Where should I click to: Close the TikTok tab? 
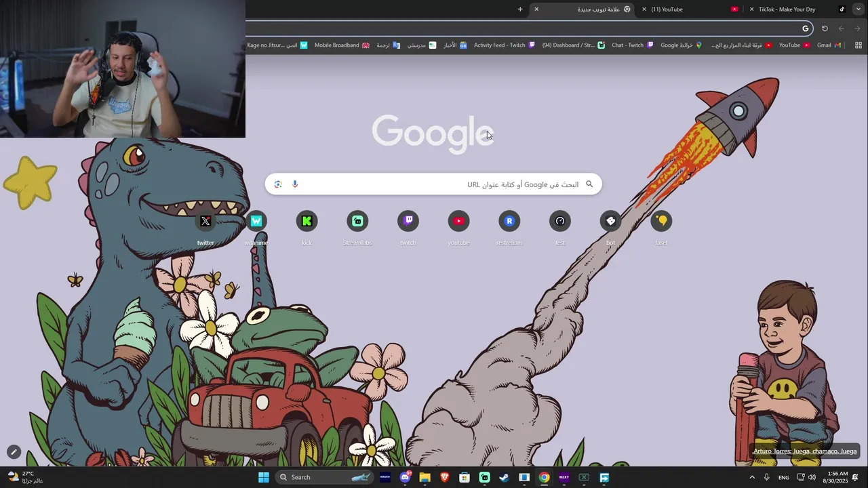click(x=751, y=9)
